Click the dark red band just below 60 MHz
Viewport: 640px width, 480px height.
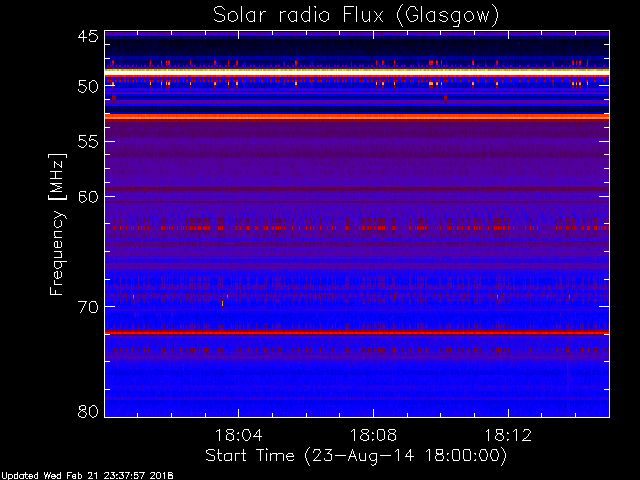coord(356,189)
